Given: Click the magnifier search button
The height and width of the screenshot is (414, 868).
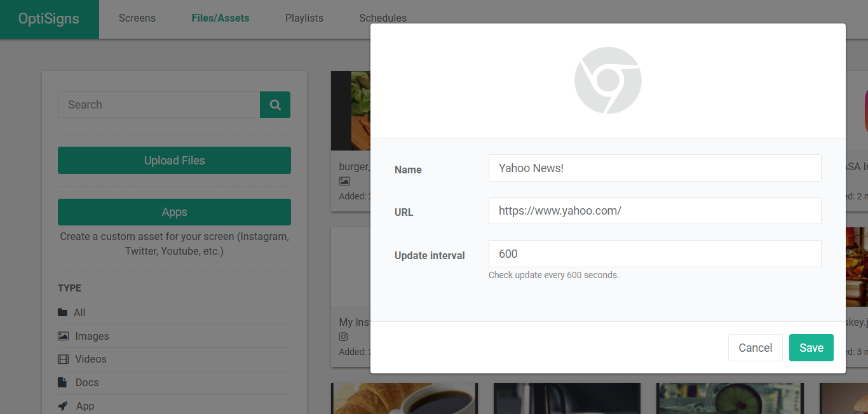Looking at the screenshot, I should (x=275, y=105).
